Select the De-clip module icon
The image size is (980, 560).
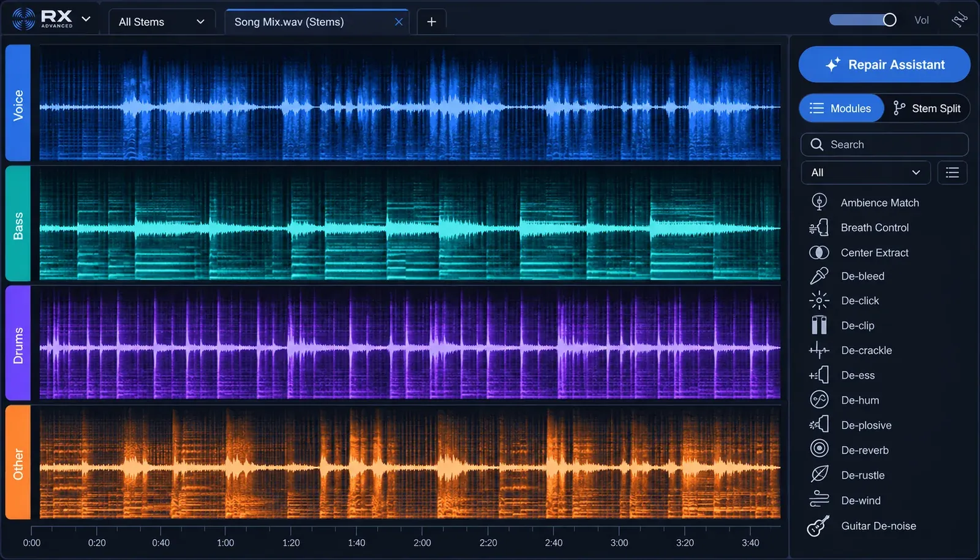point(819,325)
